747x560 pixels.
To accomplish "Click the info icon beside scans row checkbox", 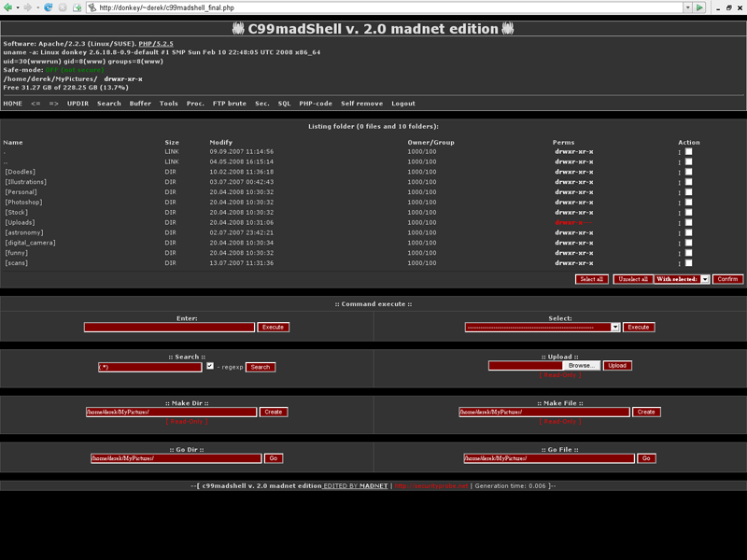I will tap(680, 263).
